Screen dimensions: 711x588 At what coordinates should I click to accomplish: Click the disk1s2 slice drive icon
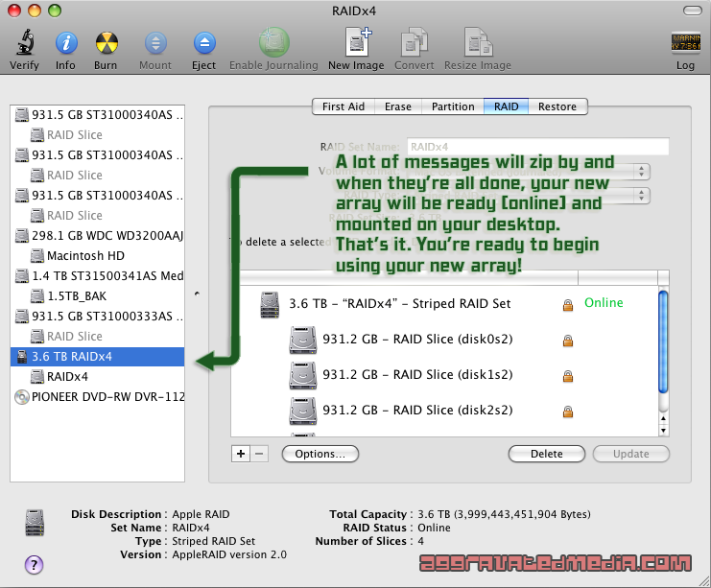point(303,375)
